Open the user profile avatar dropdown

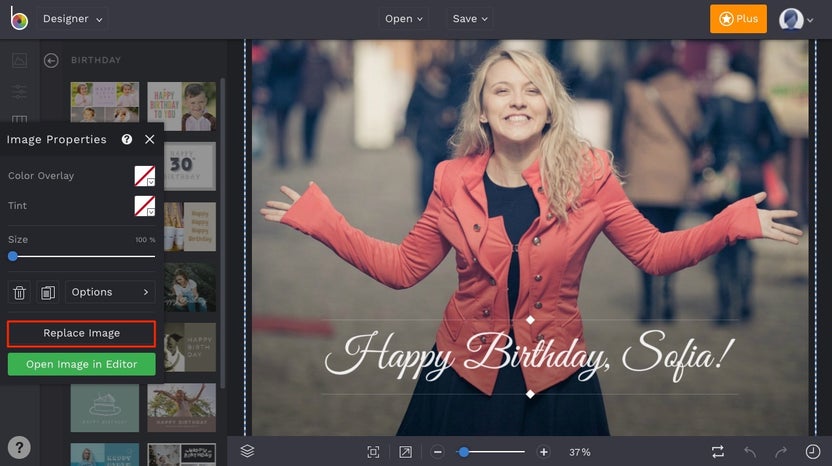click(795, 19)
